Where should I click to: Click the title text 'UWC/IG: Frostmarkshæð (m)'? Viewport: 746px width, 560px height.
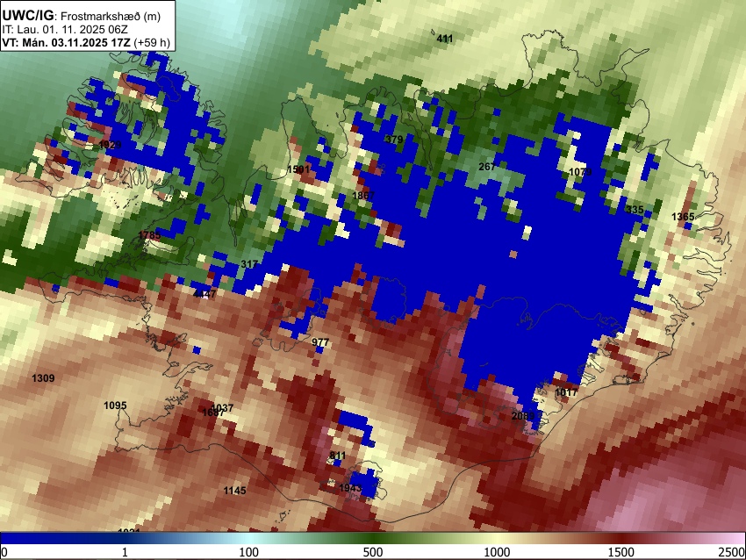tap(82, 16)
